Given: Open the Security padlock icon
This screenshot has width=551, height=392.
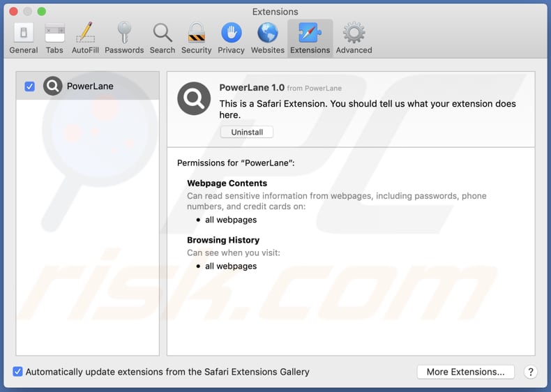Looking at the screenshot, I should pos(197,33).
